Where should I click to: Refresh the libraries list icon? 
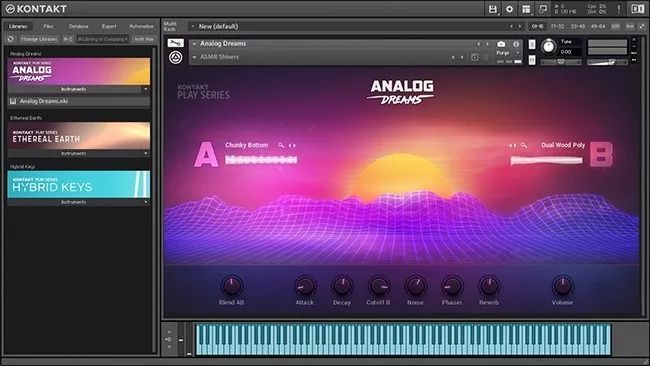[11, 39]
